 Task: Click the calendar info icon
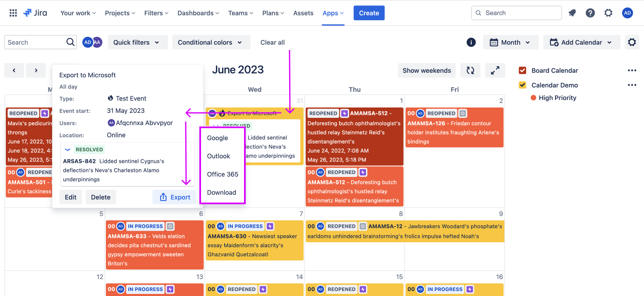[x=471, y=42]
